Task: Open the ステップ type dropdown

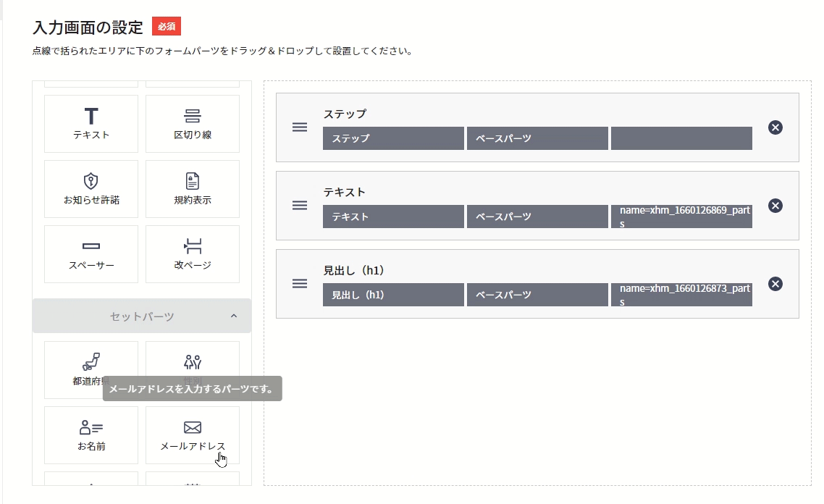Action: point(392,138)
